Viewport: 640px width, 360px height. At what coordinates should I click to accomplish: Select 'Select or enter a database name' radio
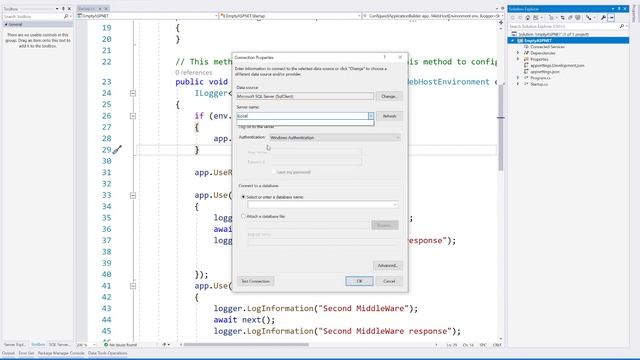click(x=243, y=197)
